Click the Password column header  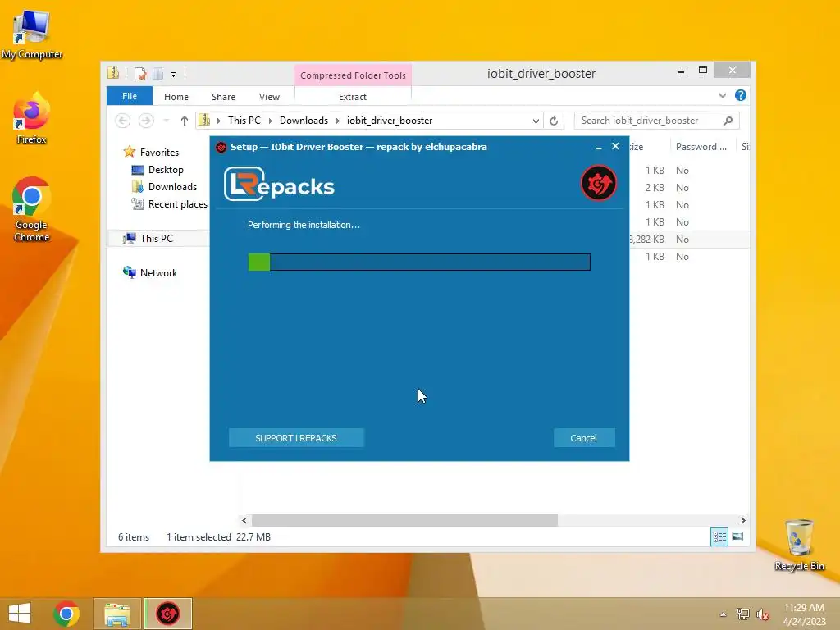(x=702, y=147)
